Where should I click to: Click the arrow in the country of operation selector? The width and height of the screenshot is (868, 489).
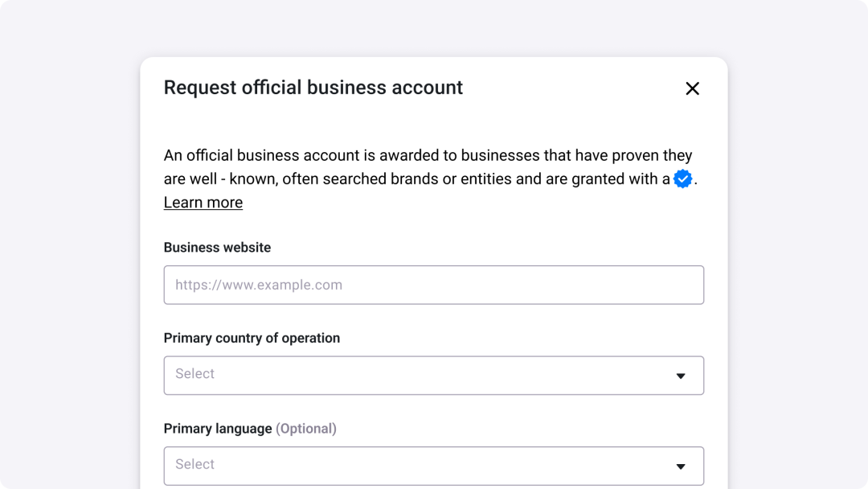(x=681, y=376)
